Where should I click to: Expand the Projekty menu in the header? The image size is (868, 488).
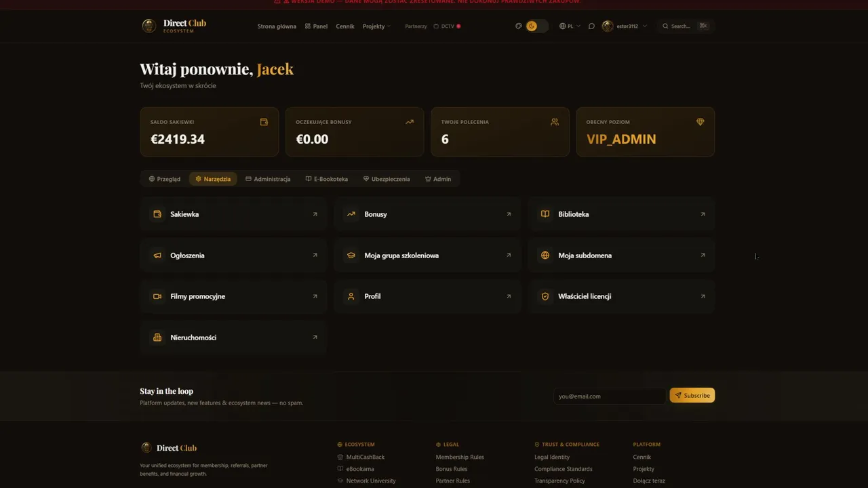pyautogui.click(x=376, y=26)
